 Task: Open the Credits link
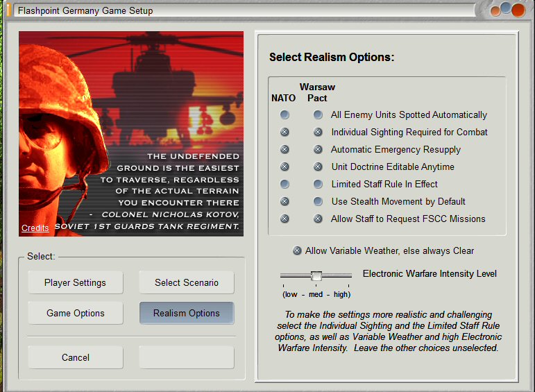(x=35, y=228)
